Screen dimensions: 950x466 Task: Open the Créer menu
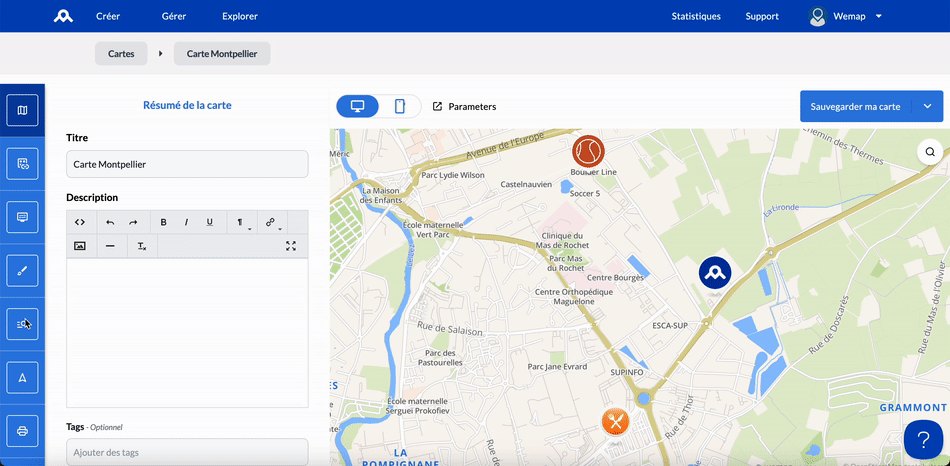(108, 16)
